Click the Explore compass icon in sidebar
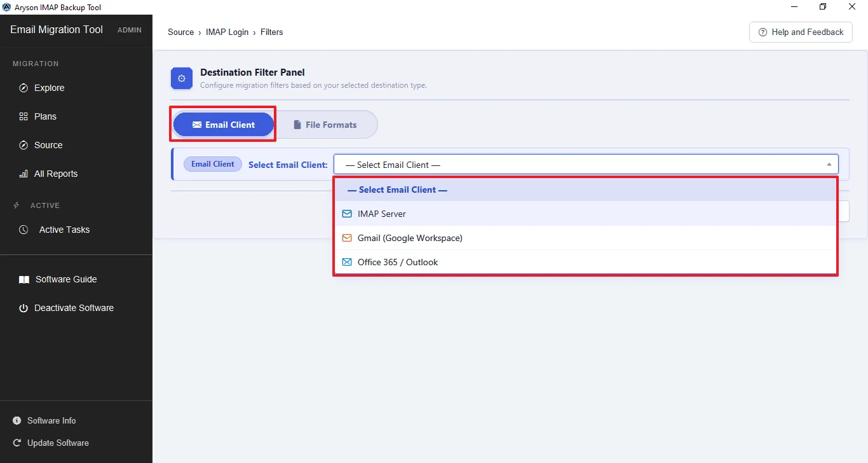This screenshot has width=868, height=463. coord(24,88)
